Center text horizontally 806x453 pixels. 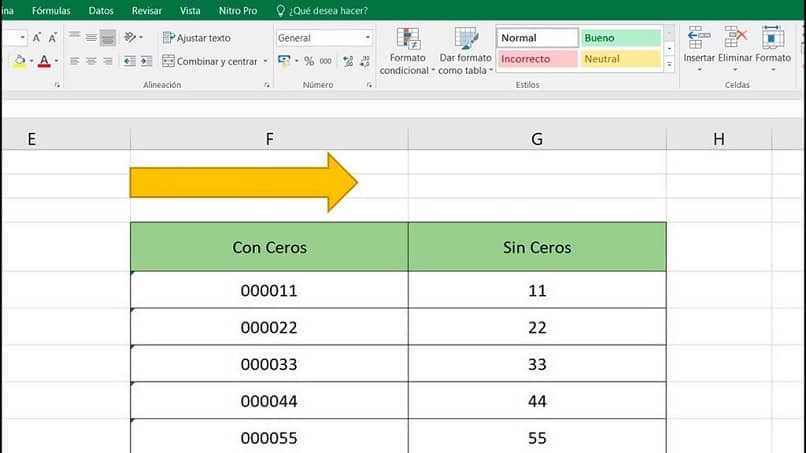(x=91, y=61)
